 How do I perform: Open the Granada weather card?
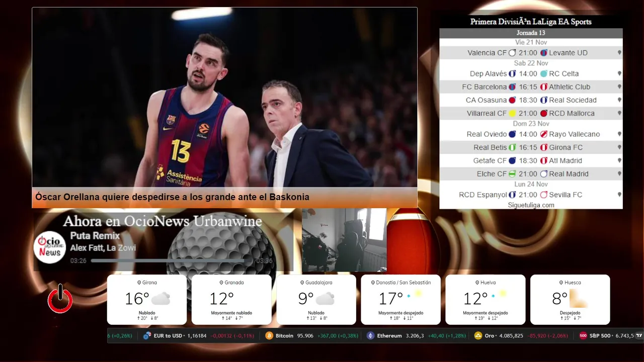(231, 300)
